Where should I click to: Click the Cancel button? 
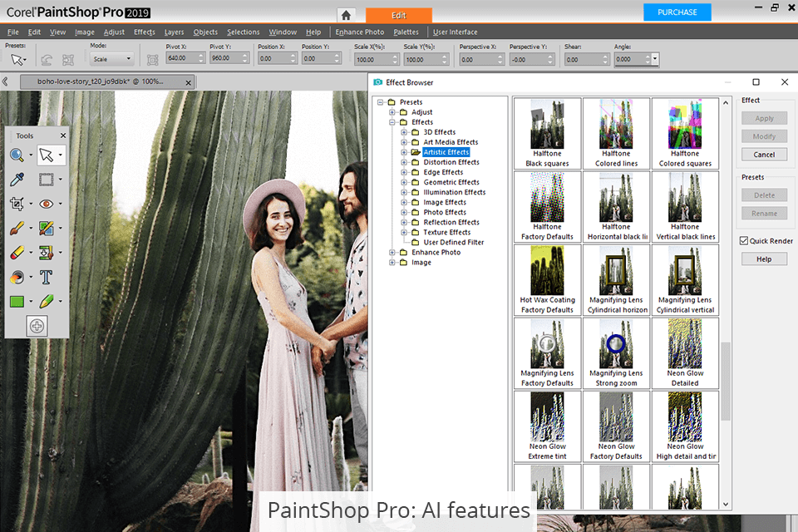764,155
